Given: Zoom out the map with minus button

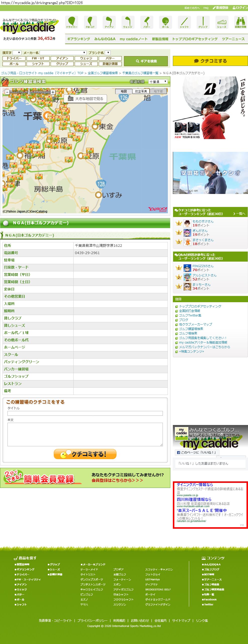Looking at the screenshot, I should (7, 92).
